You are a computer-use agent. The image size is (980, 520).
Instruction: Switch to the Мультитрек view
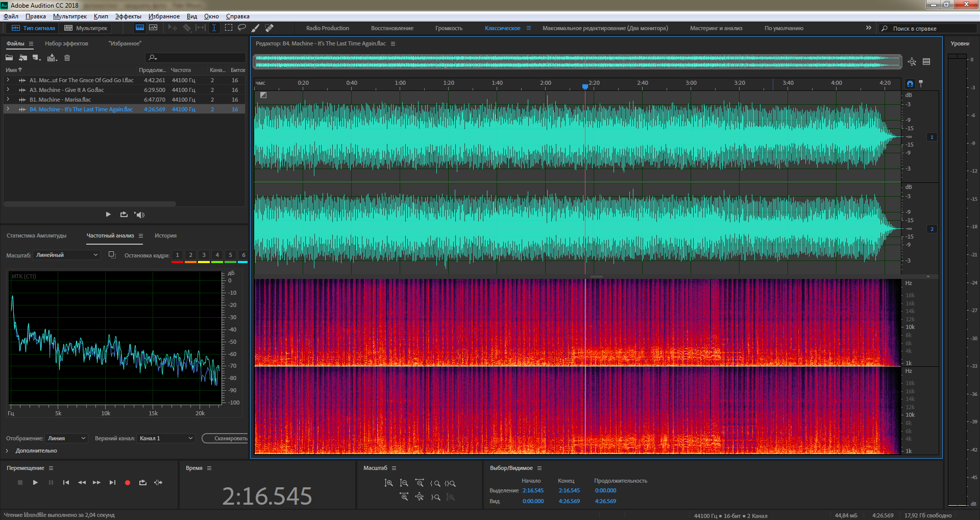point(86,28)
